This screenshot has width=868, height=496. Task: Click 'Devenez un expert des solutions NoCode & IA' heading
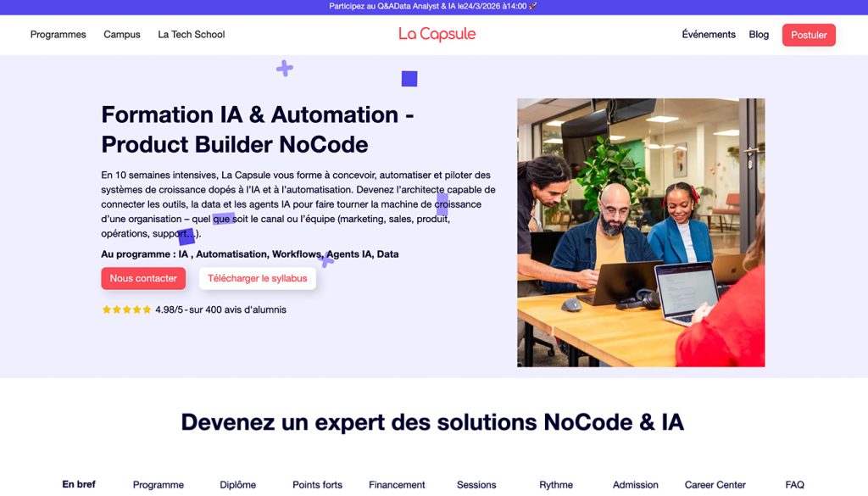point(432,422)
